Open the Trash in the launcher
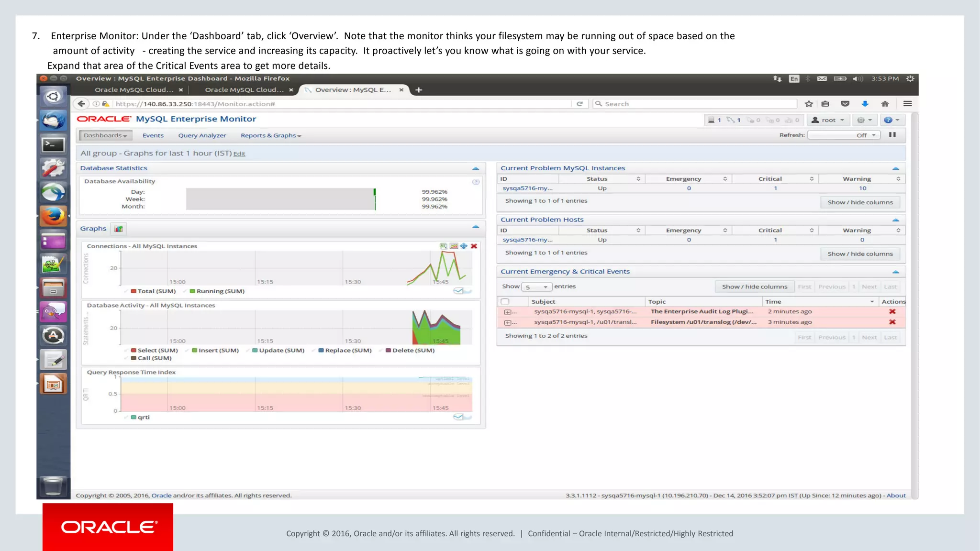Image resolution: width=980 pixels, height=551 pixels. pyautogui.click(x=53, y=485)
